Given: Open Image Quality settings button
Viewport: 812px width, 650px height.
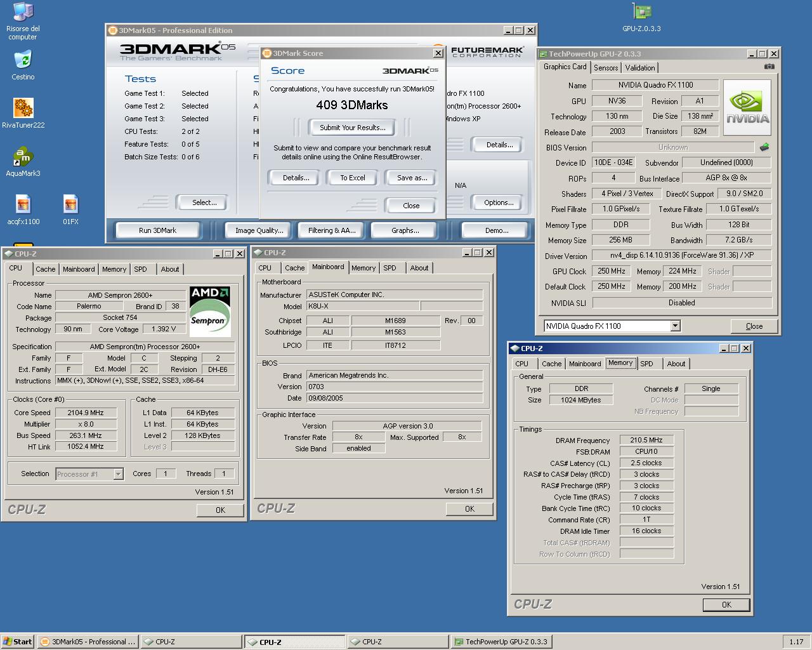Looking at the screenshot, I should pos(259,230).
